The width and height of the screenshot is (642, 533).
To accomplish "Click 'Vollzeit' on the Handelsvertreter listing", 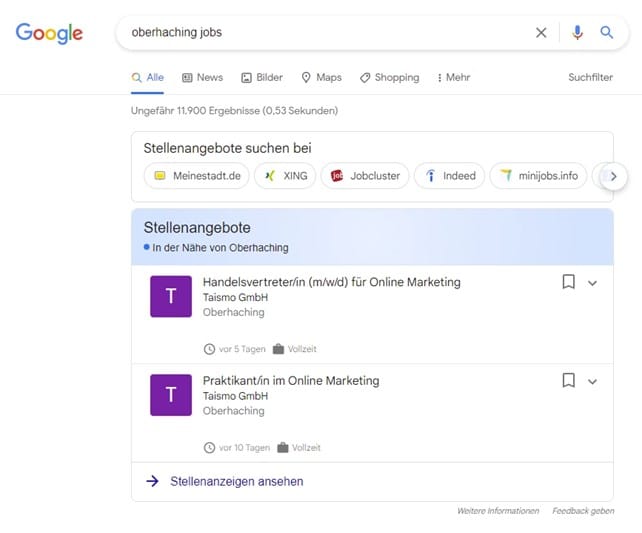I will click(x=302, y=349).
